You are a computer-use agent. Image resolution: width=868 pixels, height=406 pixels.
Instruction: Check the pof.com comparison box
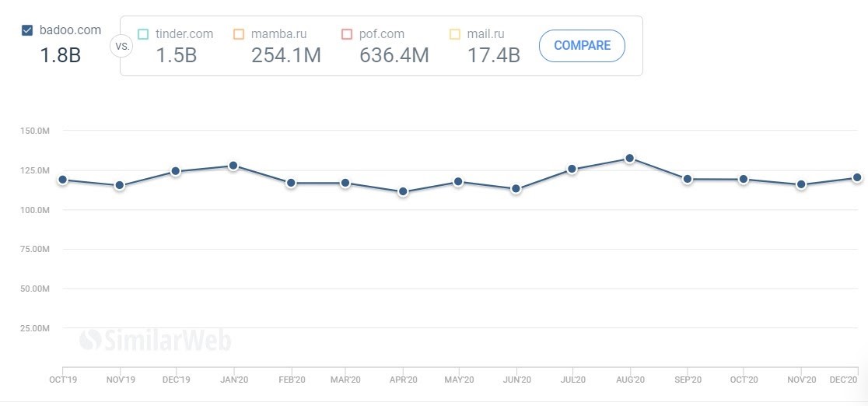[347, 34]
